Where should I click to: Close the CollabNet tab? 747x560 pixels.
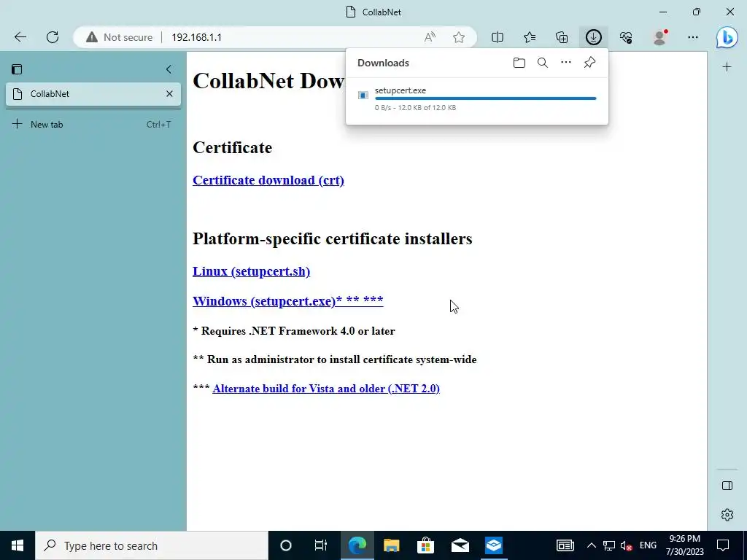tap(169, 94)
